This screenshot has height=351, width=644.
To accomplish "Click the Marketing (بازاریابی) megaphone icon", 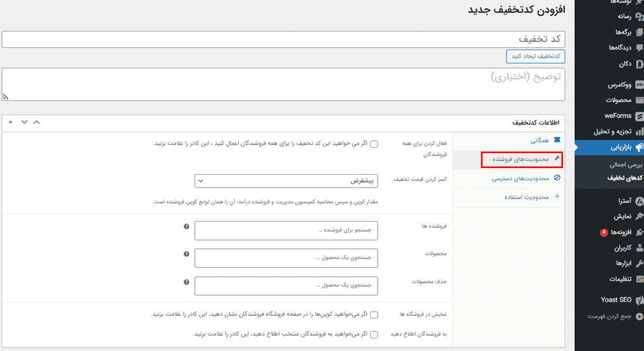I will pyautogui.click(x=639, y=147).
